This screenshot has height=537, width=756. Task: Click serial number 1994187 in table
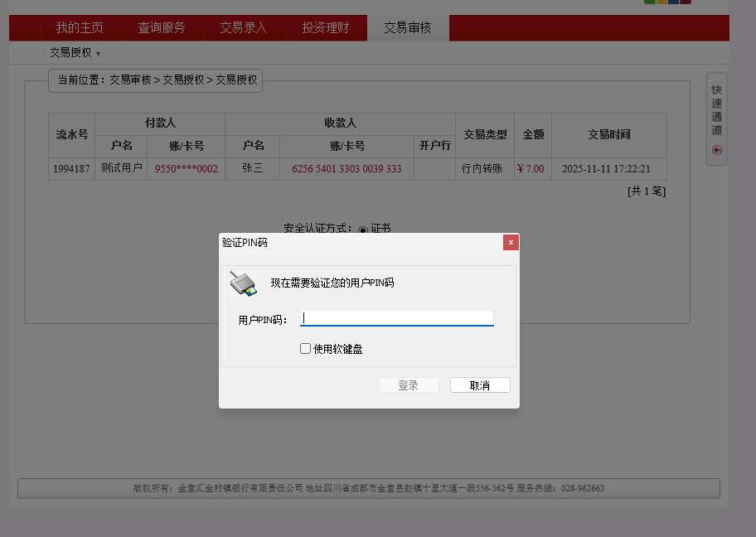pos(71,169)
